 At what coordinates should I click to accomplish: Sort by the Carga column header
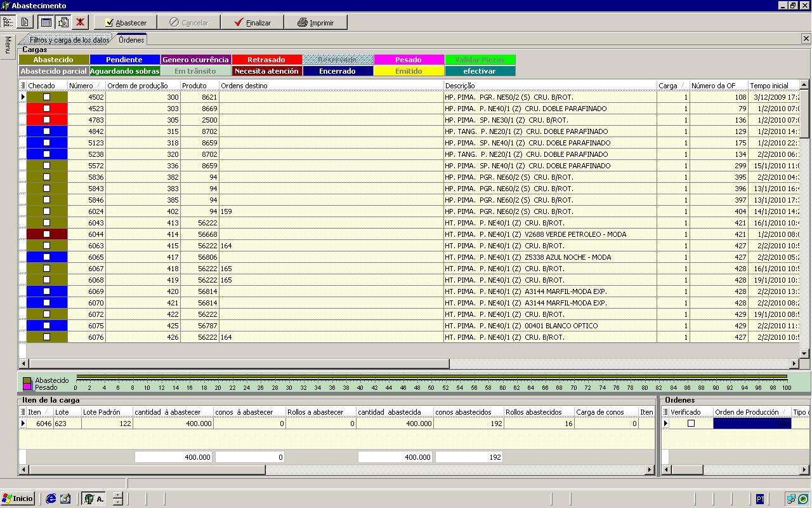(672, 86)
